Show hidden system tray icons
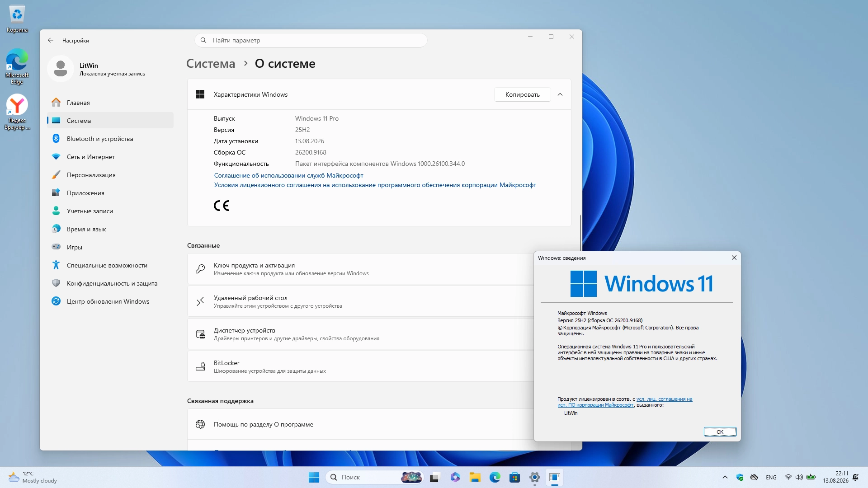 pyautogui.click(x=725, y=477)
